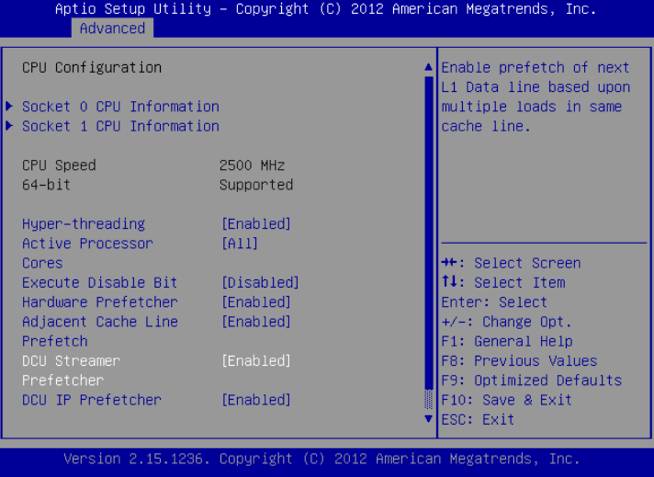
Task: Select the Active Processor Cores label
Action: tap(88, 253)
